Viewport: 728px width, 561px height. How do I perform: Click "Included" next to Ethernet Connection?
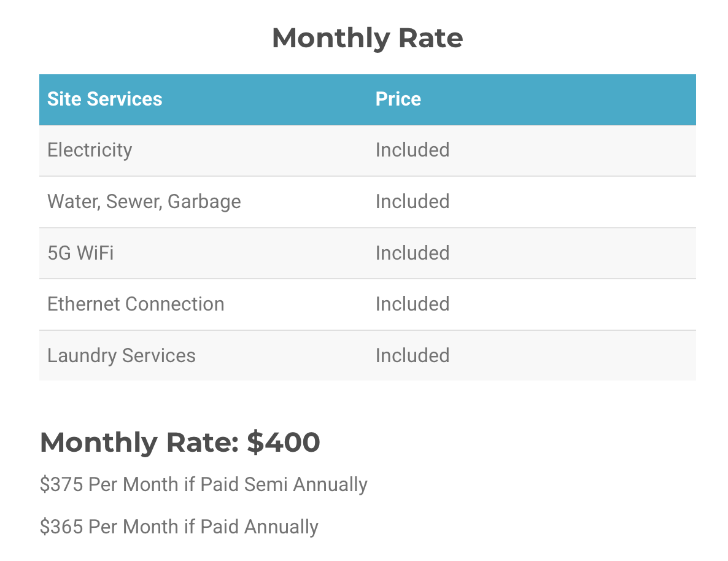click(412, 304)
